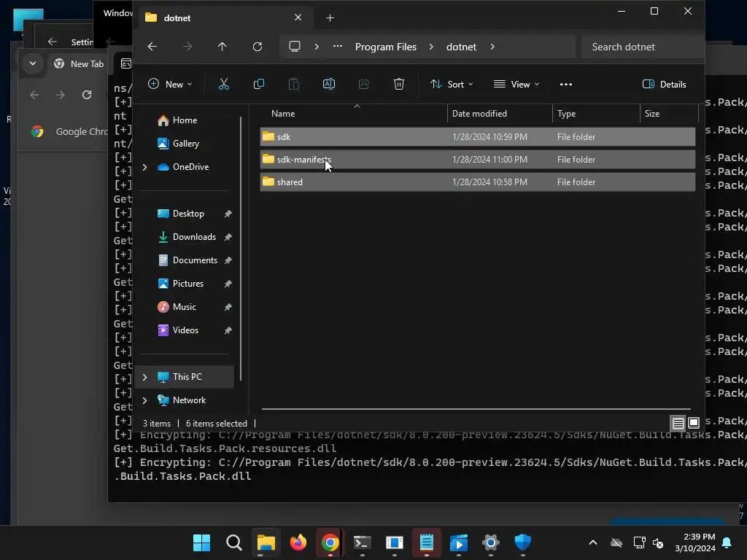Screen dimensions: 747x560
Task: Select This PC in navigation pane
Action: coord(185,377)
